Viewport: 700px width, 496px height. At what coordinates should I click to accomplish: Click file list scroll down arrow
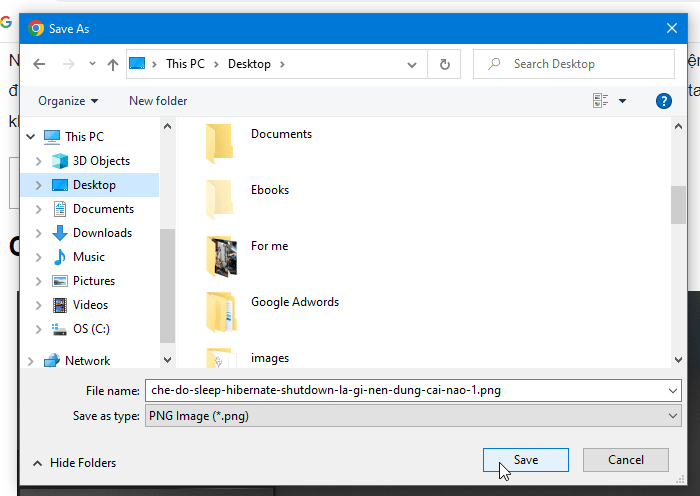pos(678,360)
